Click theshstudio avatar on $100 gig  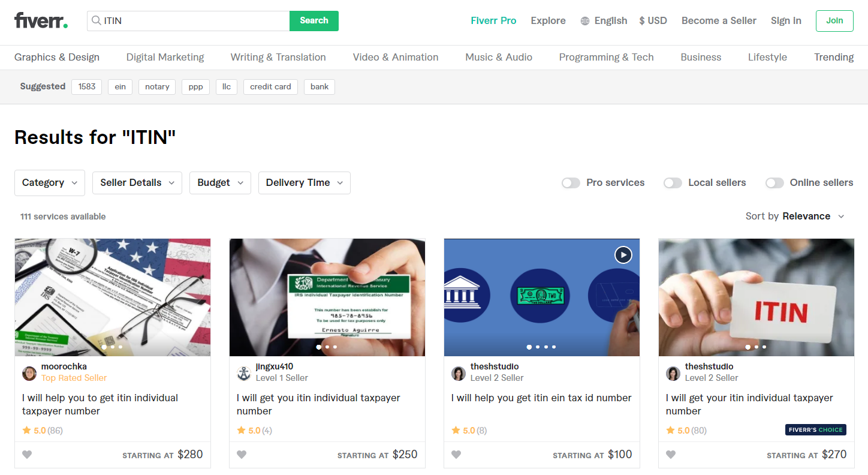click(459, 374)
